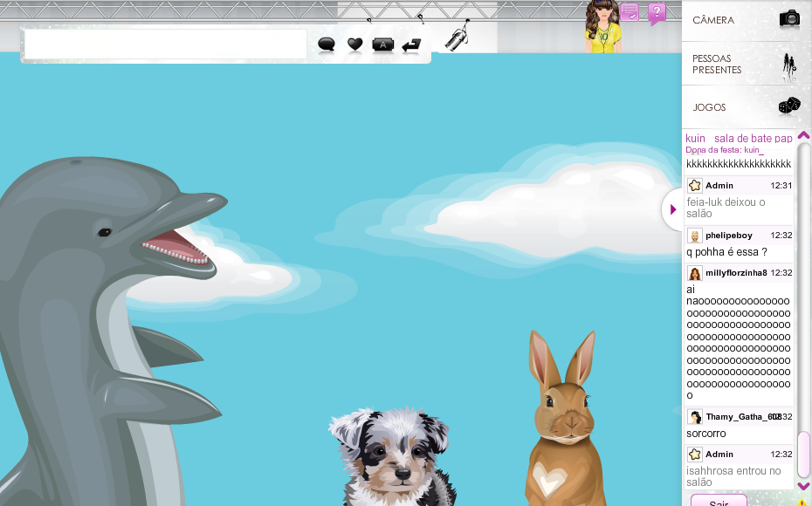Collapse chat panel with pink triangle arrow
The image size is (812, 506).
click(x=672, y=209)
